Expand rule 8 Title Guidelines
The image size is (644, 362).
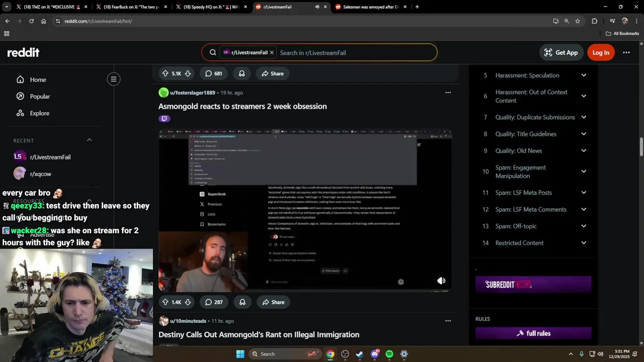click(x=584, y=134)
